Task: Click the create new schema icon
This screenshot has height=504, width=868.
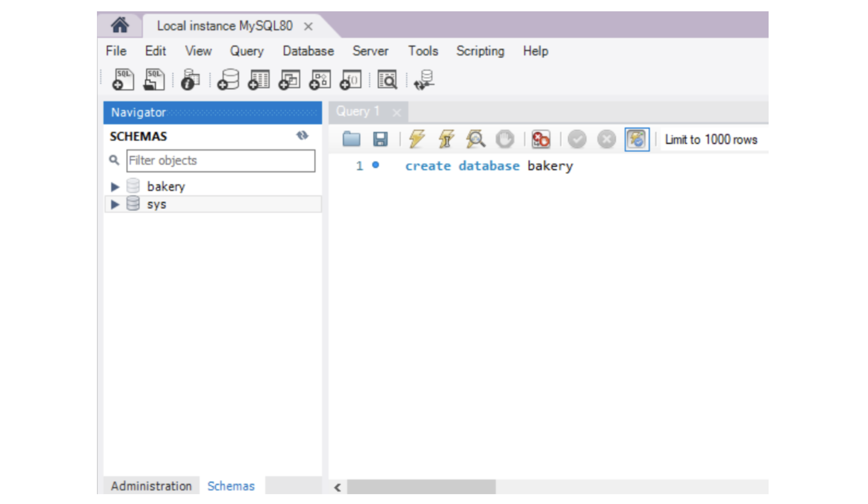Action: pyautogui.click(x=228, y=80)
